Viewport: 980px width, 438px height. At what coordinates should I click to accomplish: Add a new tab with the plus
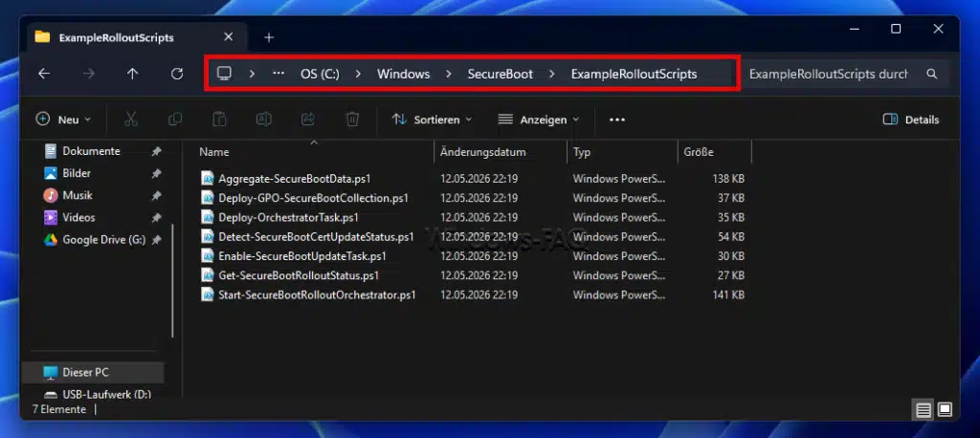coord(269,37)
